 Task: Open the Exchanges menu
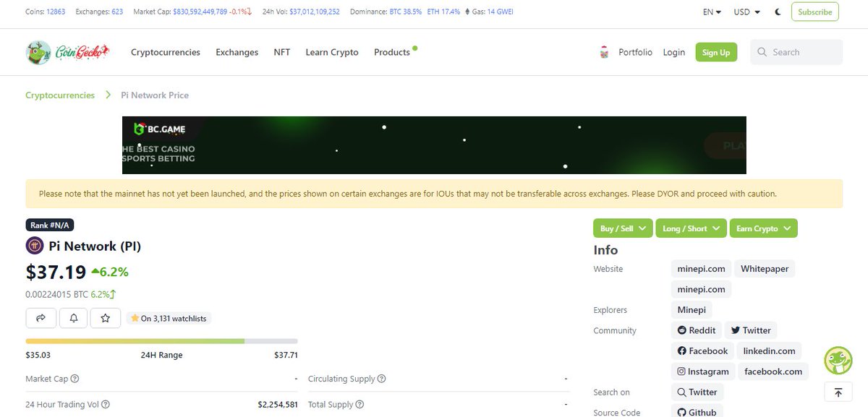(x=237, y=52)
